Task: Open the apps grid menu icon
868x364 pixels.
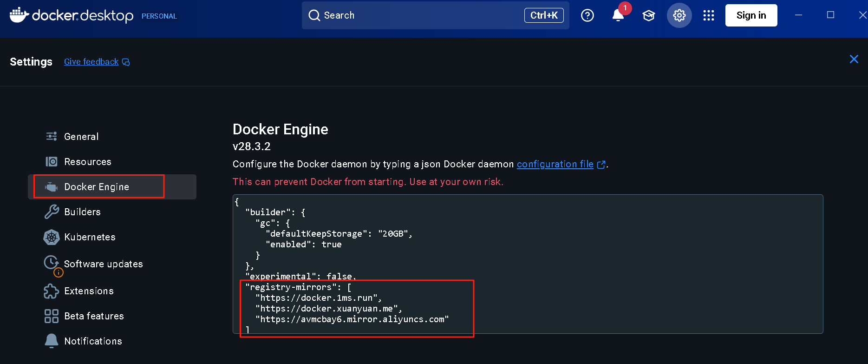Action: click(709, 15)
